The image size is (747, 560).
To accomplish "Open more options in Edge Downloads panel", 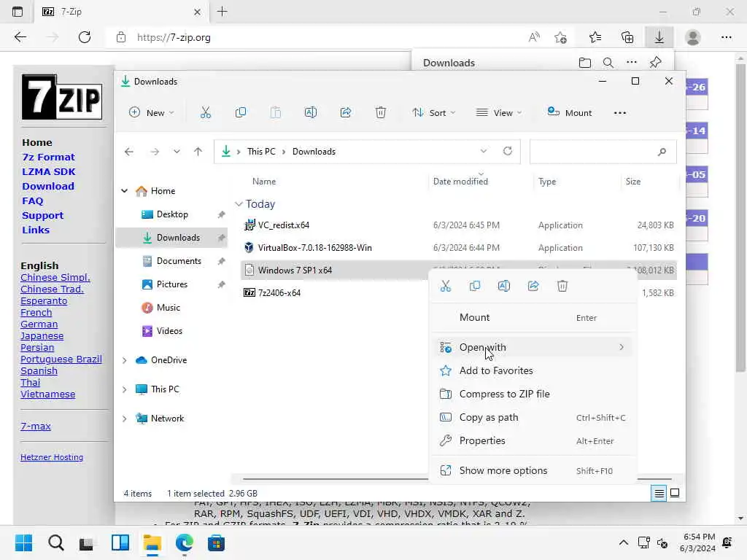I will click(x=632, y=63).
